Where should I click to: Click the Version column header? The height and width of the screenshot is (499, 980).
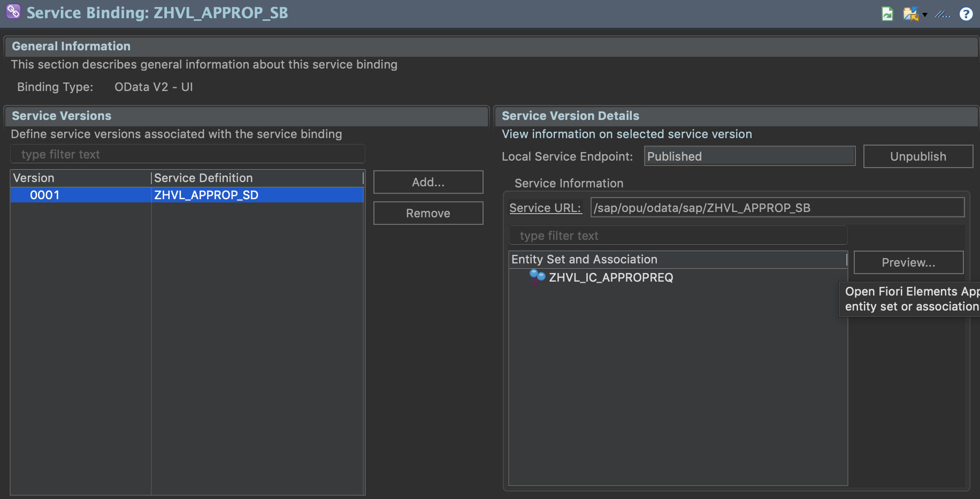(34, 178)
